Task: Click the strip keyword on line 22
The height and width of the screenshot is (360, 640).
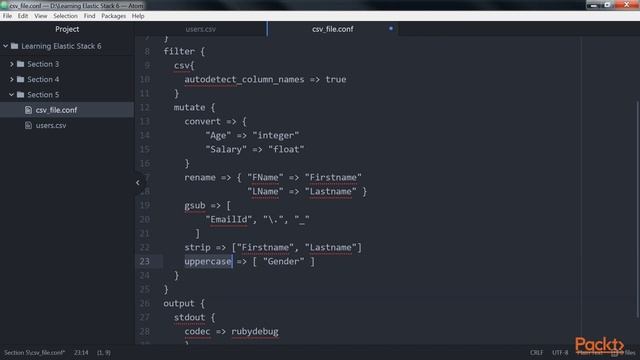Action: 197,248
